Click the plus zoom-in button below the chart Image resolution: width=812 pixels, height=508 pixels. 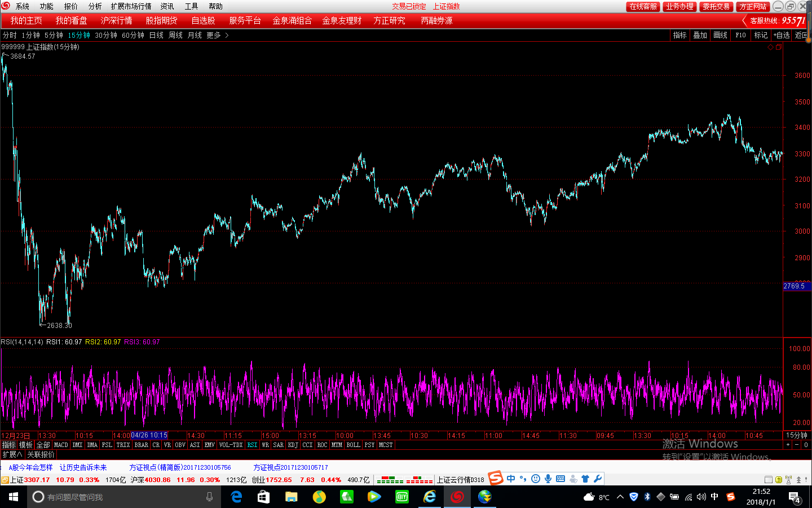tap(788, 445)
